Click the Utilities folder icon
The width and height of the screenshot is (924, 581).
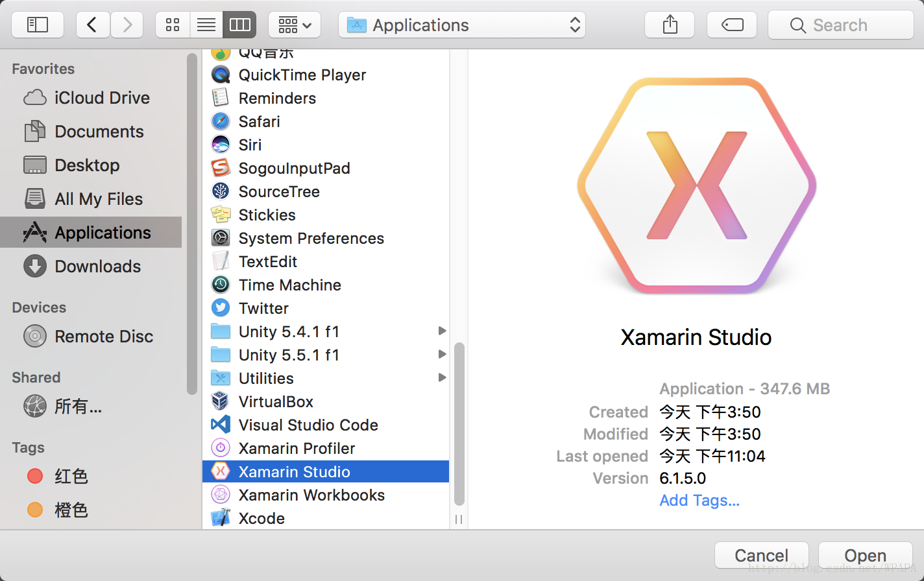(221, 378)
